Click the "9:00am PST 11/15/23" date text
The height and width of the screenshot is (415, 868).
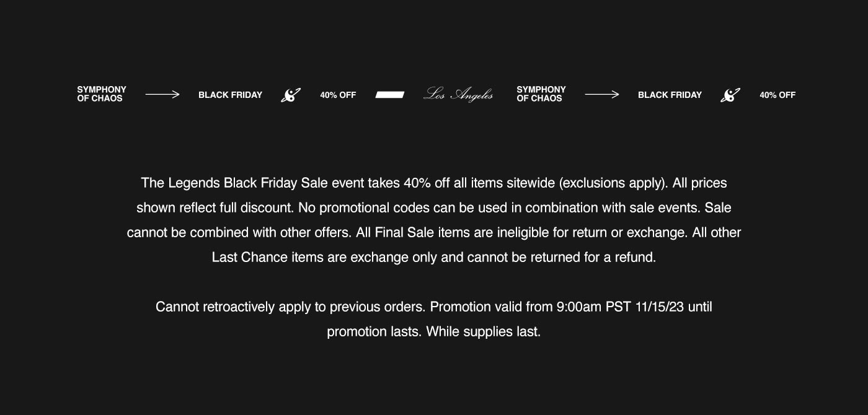pos(620,307)
